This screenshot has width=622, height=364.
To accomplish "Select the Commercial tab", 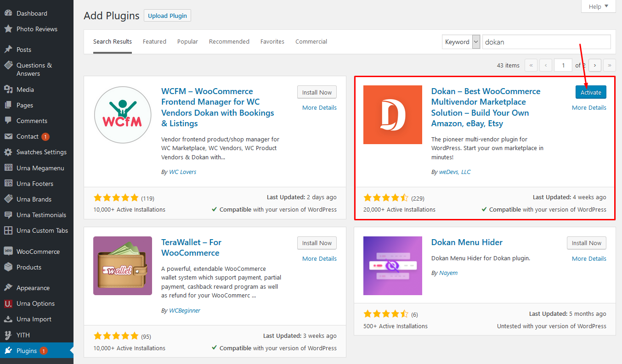I will [311, 41].
